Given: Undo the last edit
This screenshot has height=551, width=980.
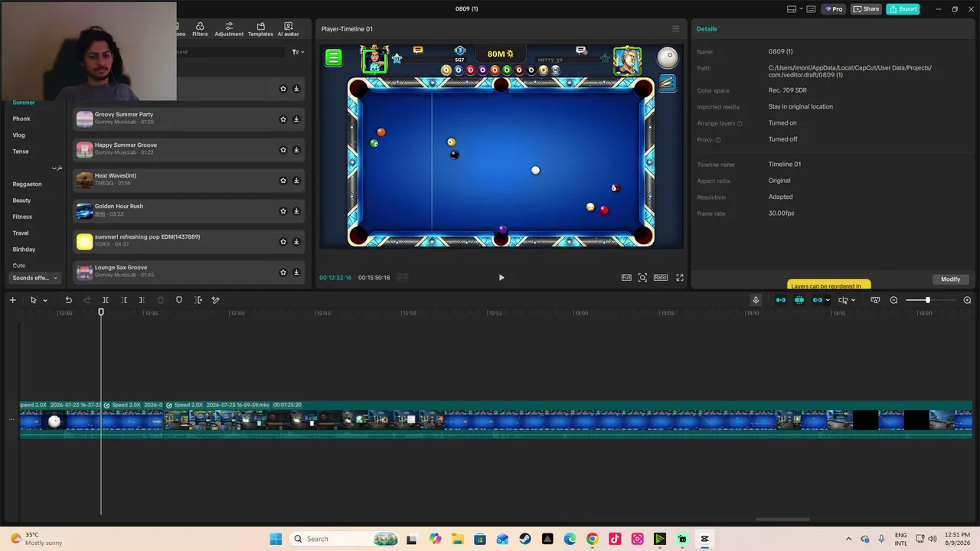Looking at the screenshot, I should [68, 300].
